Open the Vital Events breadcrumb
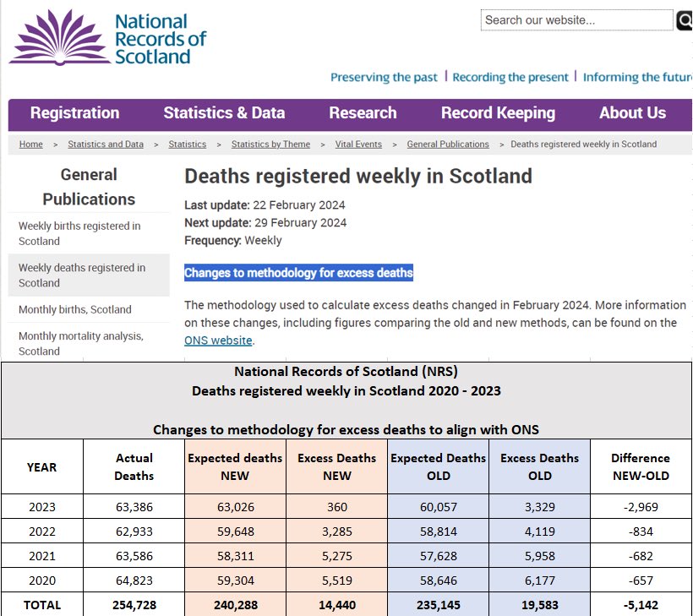Screen dimensions: 693x616 [357, 144]
